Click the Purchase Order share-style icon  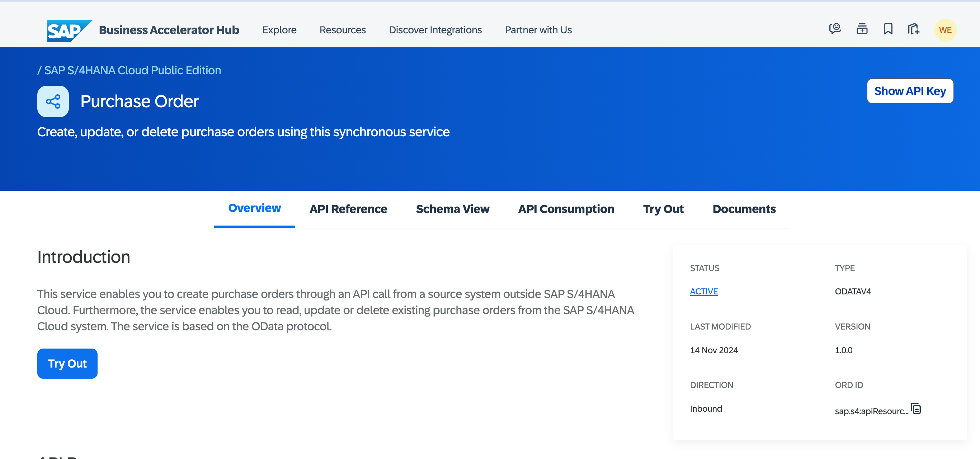tap(53, 101)
